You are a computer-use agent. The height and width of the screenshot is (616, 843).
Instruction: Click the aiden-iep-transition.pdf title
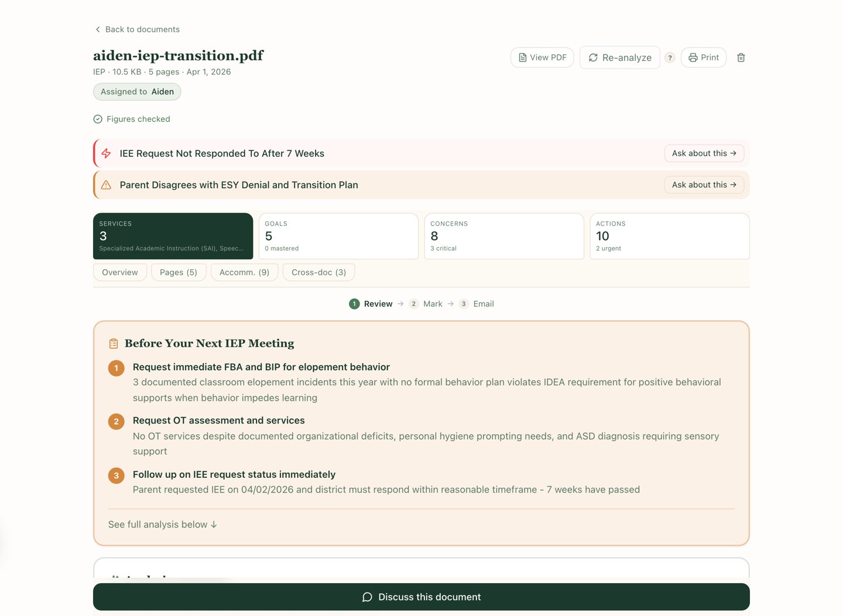click(179, 56)
